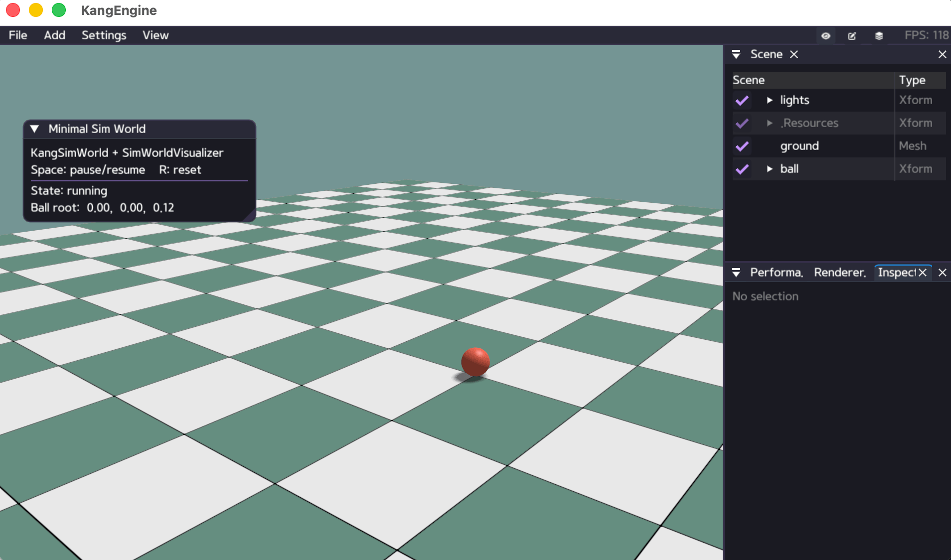This screenshot has width=951, height=560.
Task: Open the File menu
Action: pyautogui.click(x=18, y=35)
